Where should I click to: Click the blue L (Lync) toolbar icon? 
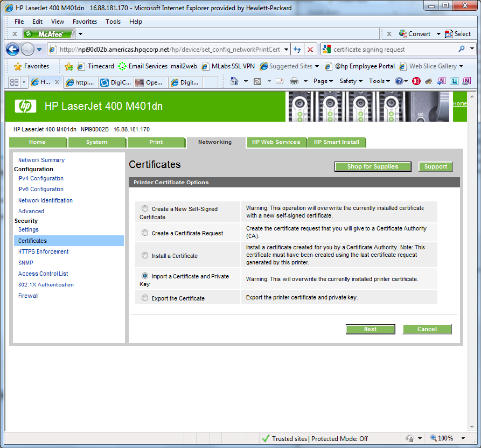pos(454,81)
